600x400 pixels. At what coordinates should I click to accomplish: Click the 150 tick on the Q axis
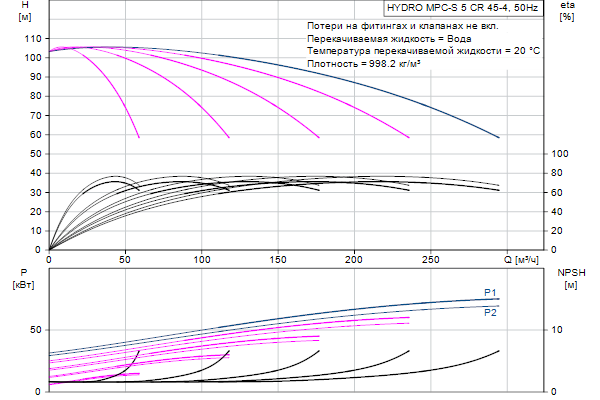click(278, 260)
